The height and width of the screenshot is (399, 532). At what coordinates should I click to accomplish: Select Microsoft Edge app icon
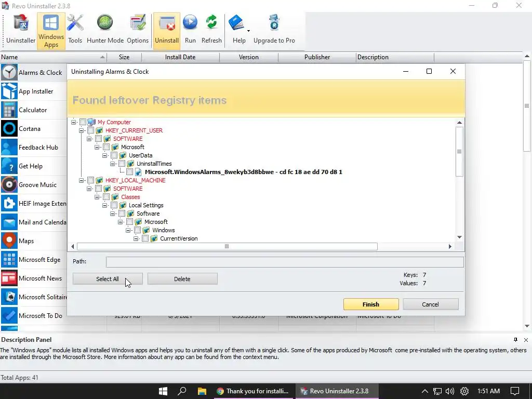click(x=9, y=259)
